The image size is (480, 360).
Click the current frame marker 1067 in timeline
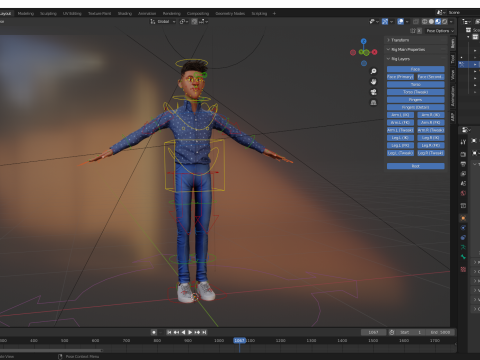click(x=239, y=340)
